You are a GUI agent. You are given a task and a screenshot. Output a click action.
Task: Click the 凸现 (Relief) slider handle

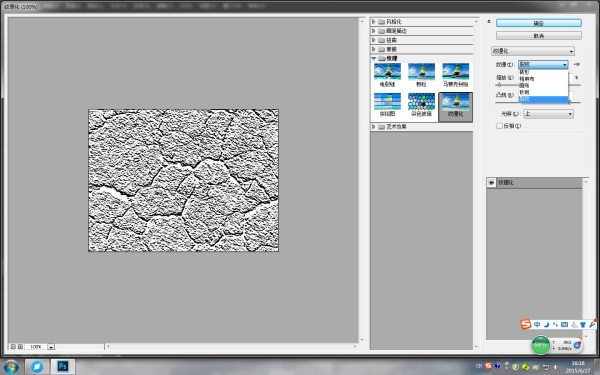click(x=569, y=102)
